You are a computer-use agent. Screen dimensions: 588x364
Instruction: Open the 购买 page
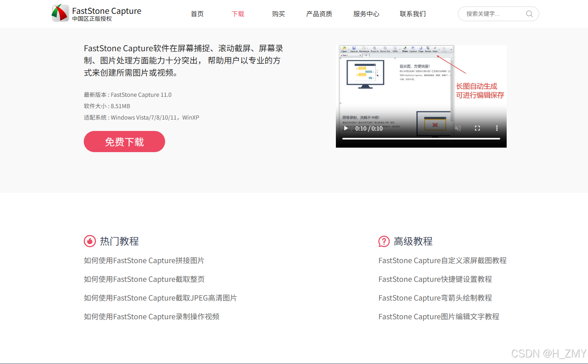tap(279, 14)
